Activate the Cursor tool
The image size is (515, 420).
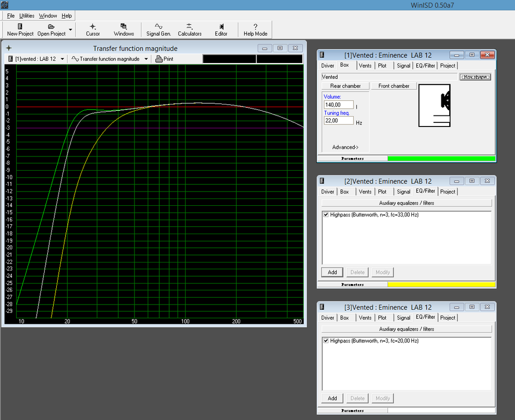click(92, 29)
